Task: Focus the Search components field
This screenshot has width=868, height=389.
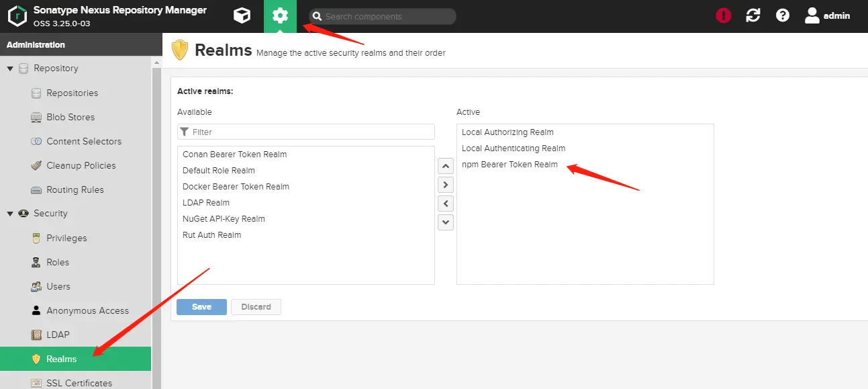Action: (383, 16)
